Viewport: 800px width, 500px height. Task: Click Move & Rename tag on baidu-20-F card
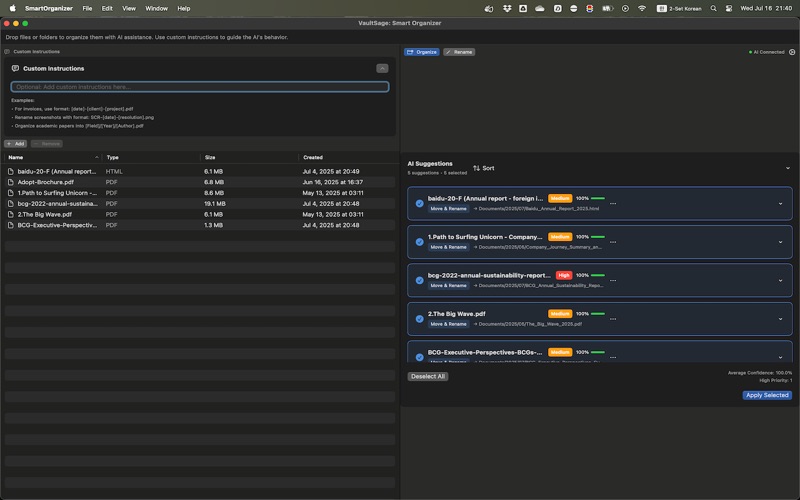(x=448, y=209)
